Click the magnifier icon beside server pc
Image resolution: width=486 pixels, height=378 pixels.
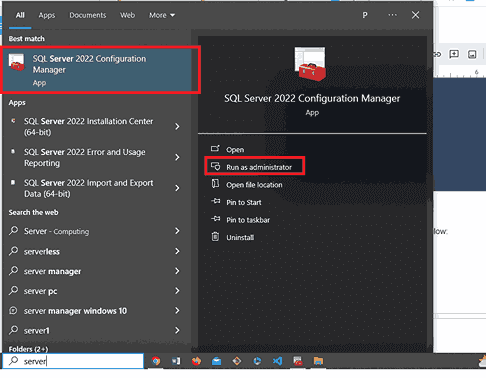13,290
